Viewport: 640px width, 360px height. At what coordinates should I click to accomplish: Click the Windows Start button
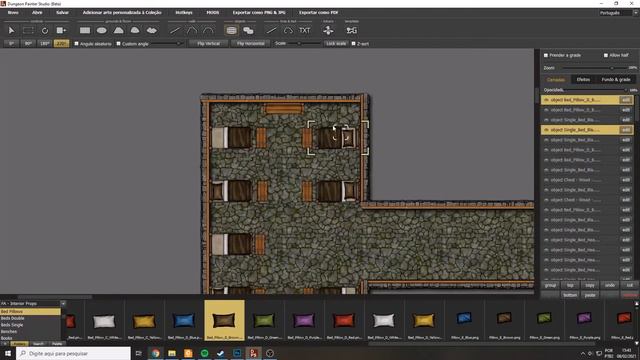(x=7, y=353)
